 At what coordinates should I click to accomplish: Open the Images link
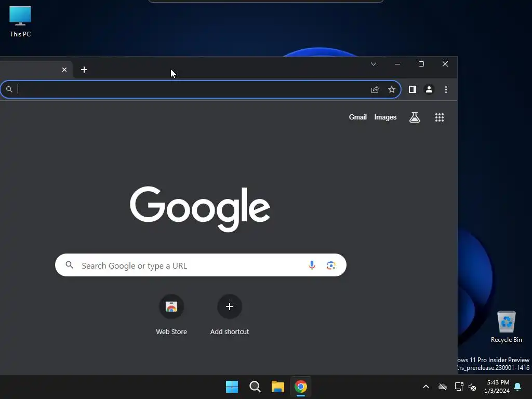tap(385, 117)
